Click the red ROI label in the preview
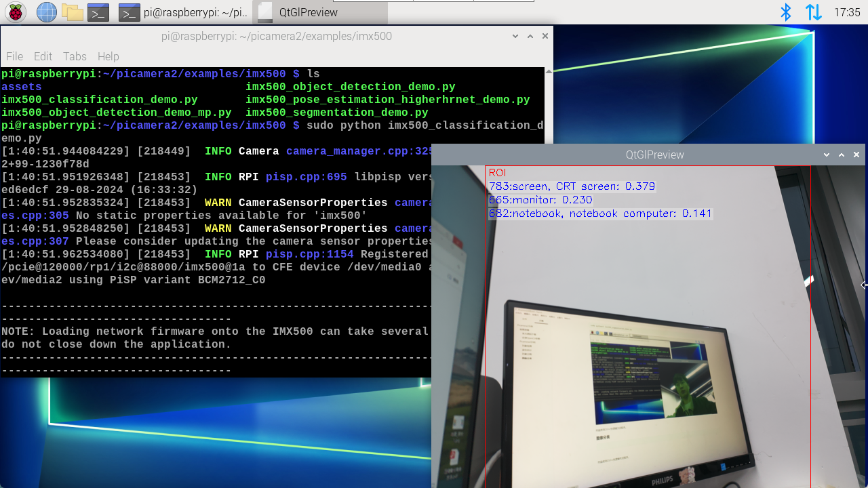Image resolution: width=868 pixels, height=488 pixels. 497,173
